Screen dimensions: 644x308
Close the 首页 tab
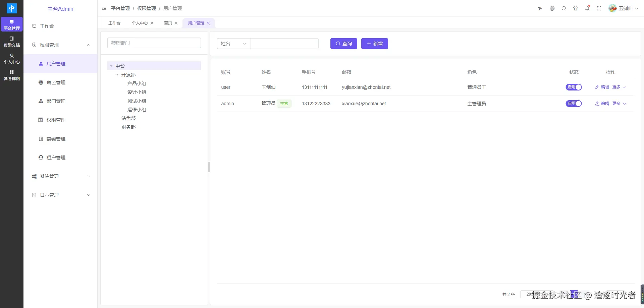176,23
